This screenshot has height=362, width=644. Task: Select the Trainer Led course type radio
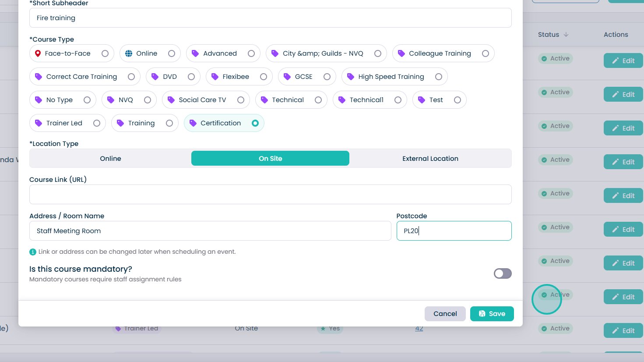[x=97, y=123]
